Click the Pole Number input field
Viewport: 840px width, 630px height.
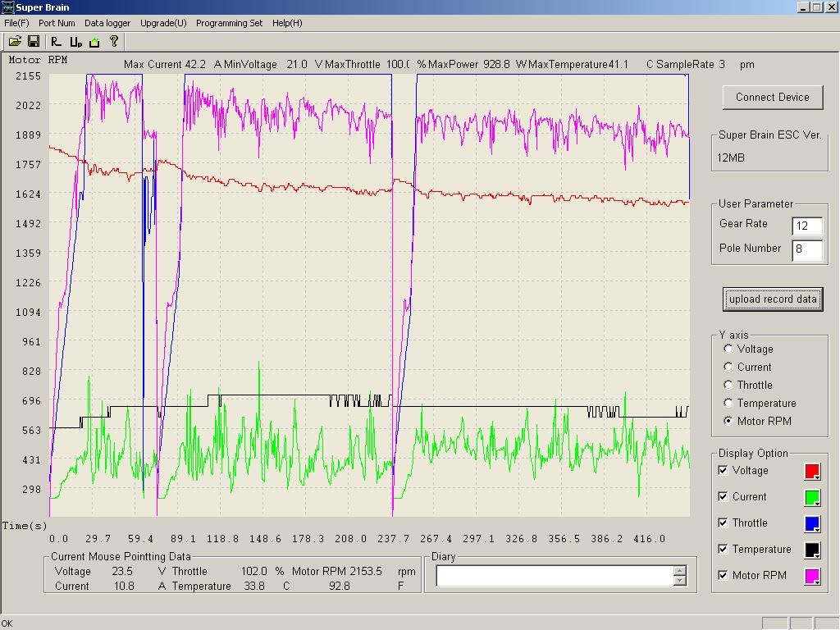tap(807, 249)
